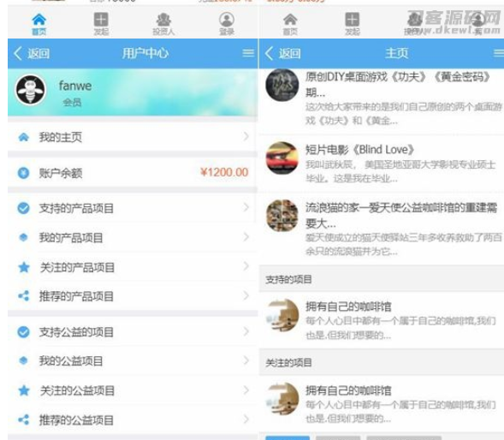Image resolution: width=504 pixels, height=440 pixels.
Task: Tap the 登录 login icon in left panel
Action: click(x=227, y=20)
